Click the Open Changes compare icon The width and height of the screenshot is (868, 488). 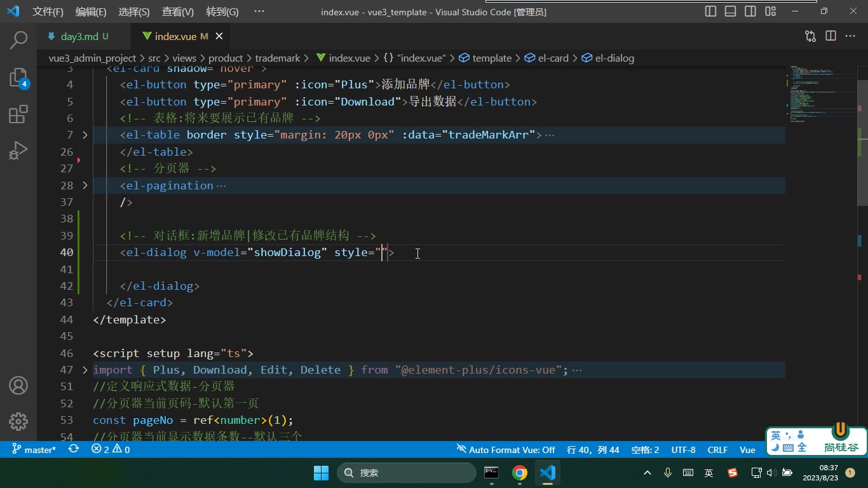click(x=810, y=36)
